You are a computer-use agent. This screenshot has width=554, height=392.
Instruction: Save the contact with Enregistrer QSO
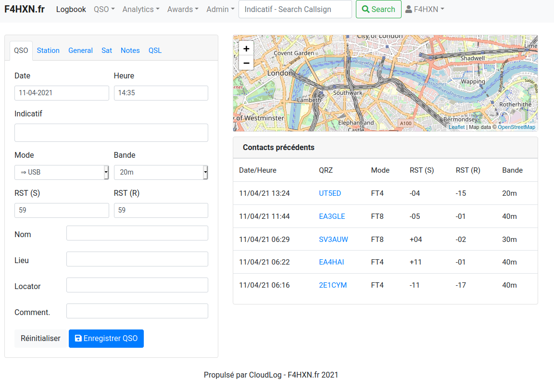pyautogui.click(x=106, y=338)
